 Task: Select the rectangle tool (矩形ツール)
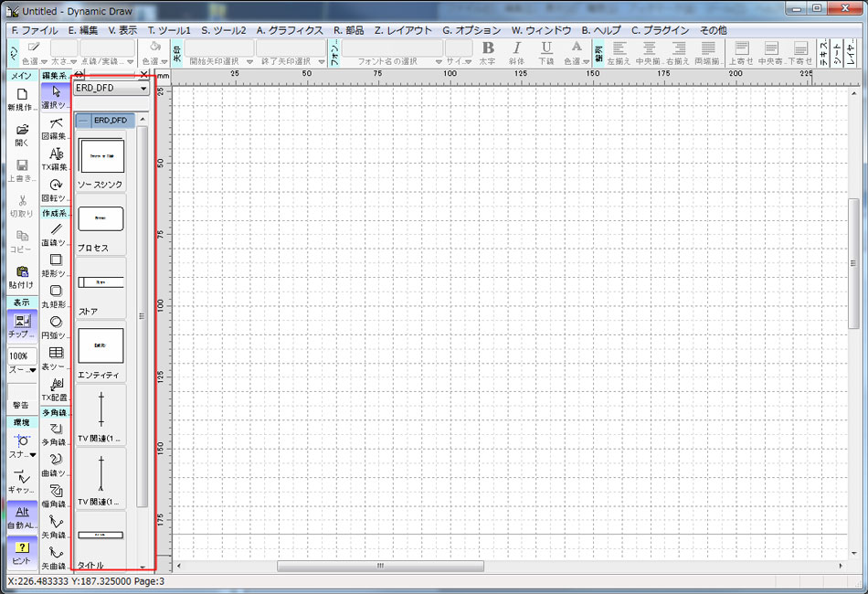(x=56, y=266)
